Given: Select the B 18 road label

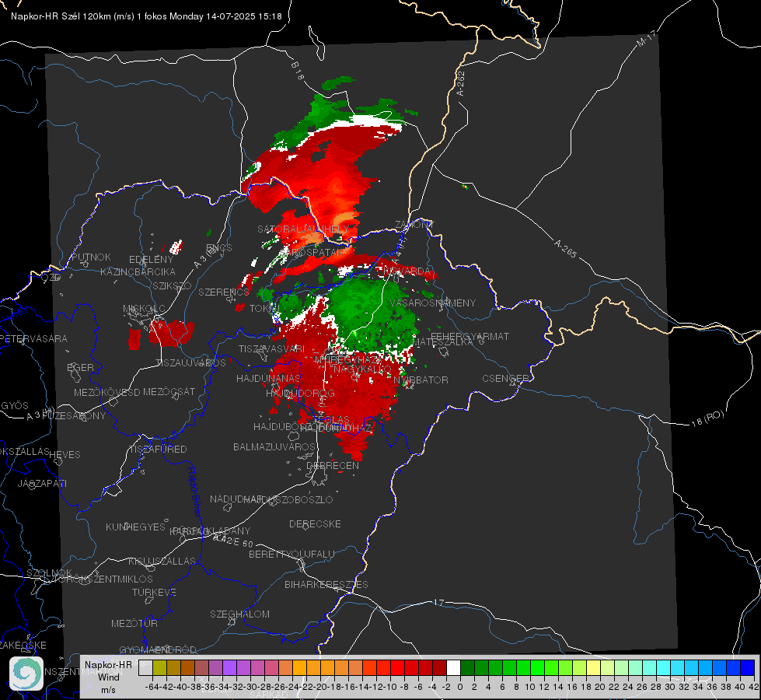Looking at the screenshot, I should tap(298, 71).
